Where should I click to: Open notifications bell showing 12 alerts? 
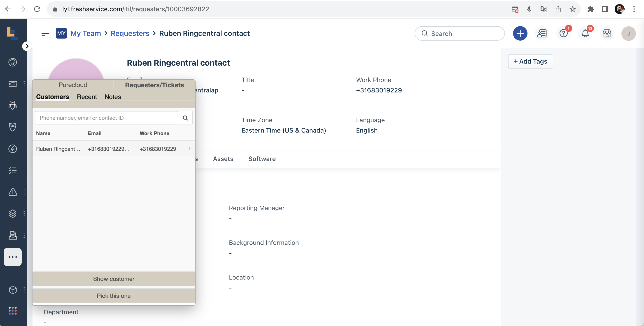point(585,33)
